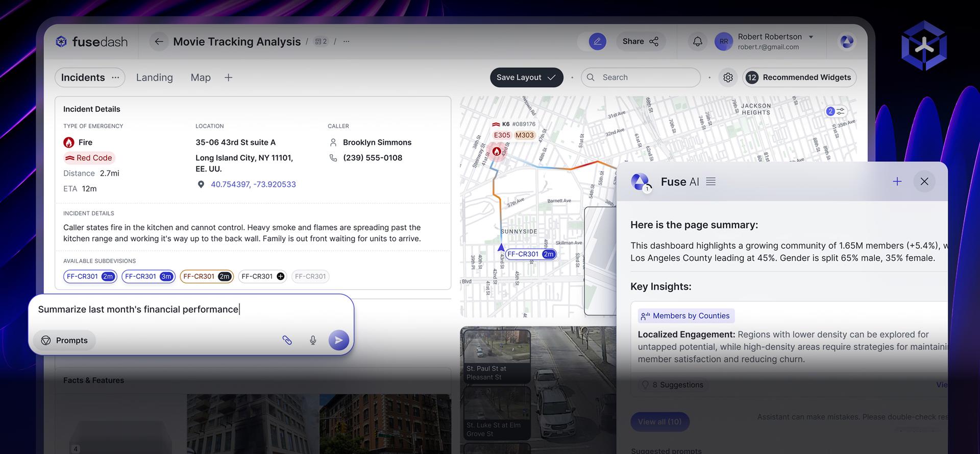Click the RR user avatar

[724, 41]
